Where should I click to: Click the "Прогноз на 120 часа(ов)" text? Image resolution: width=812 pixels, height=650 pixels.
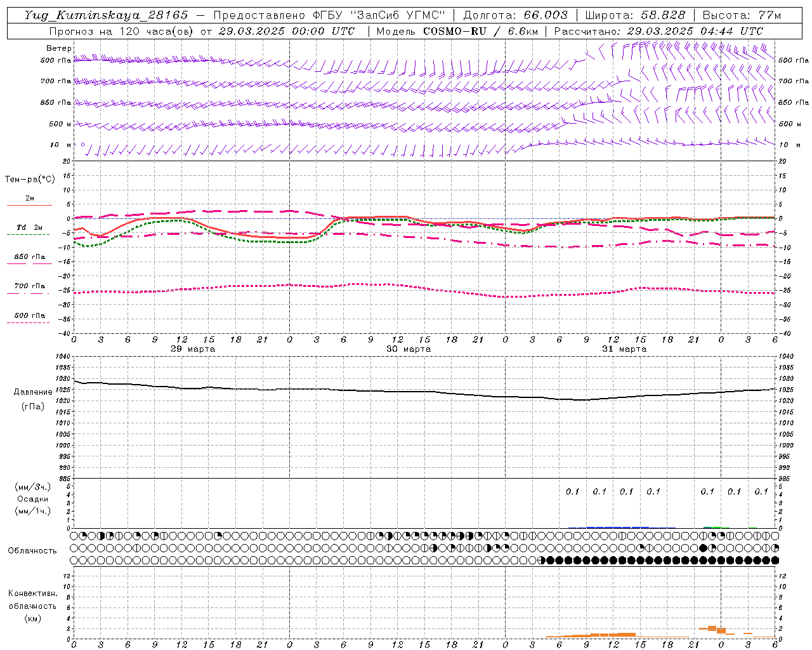(122, 31)
